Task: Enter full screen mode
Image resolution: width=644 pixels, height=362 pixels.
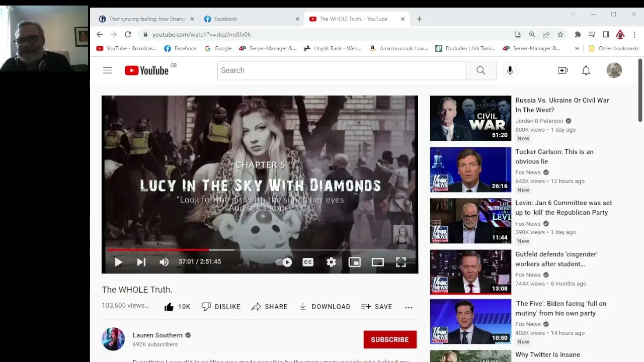Action: coord(401,262)
